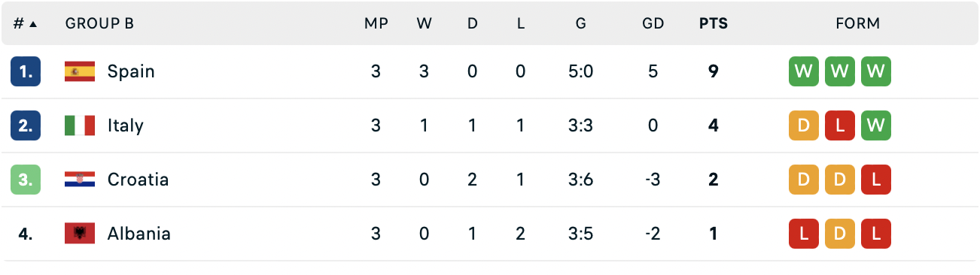
Task: Select Italy's red L form badge
Action: click(x=840, y=125)
